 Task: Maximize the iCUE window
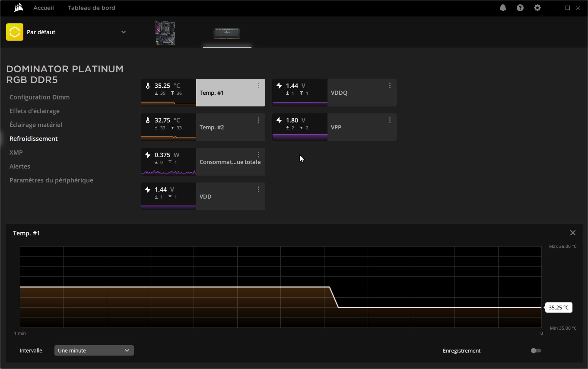568,8
